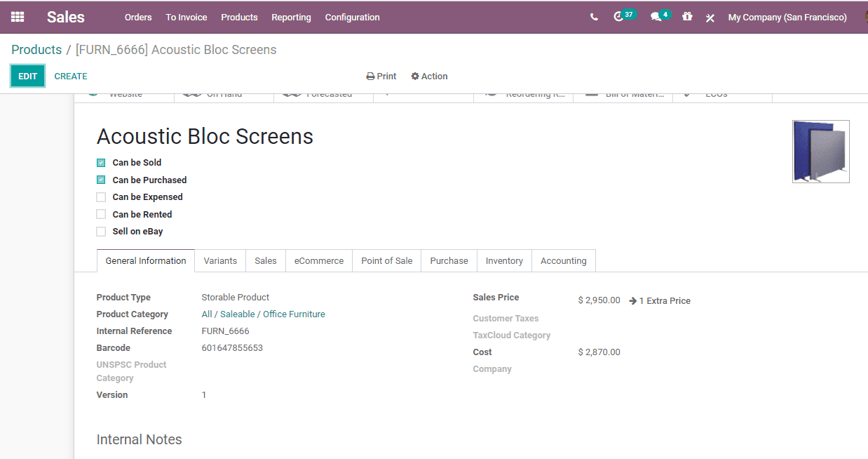Screen dimensions: 868x459
Task: Open the Saleable category link
Action: [x=237, y=314]
